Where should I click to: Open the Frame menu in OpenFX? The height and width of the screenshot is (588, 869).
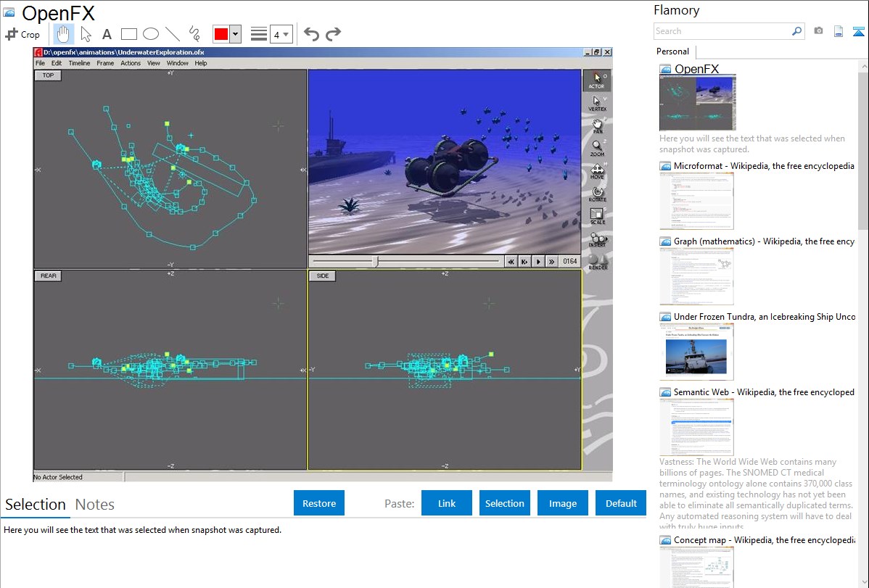coord(105,63)
